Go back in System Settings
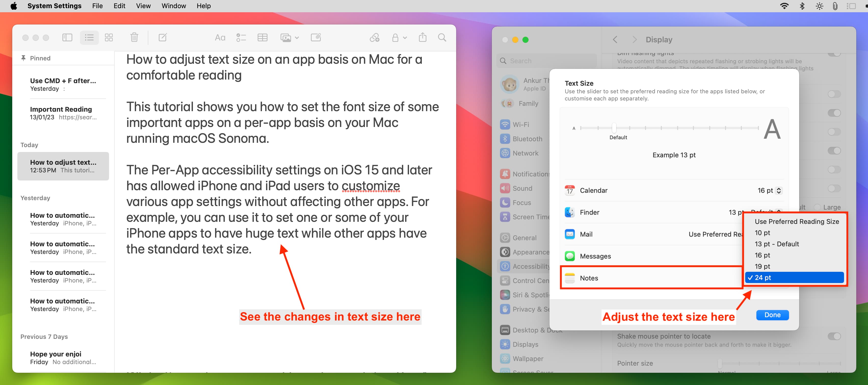 tap(615, 40)
